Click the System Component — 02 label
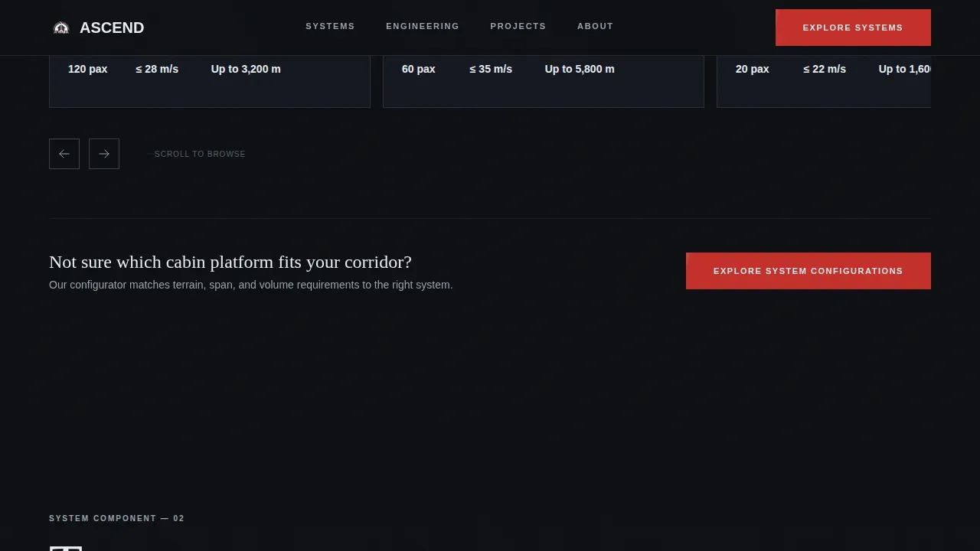980x551 pixels. 116,518
